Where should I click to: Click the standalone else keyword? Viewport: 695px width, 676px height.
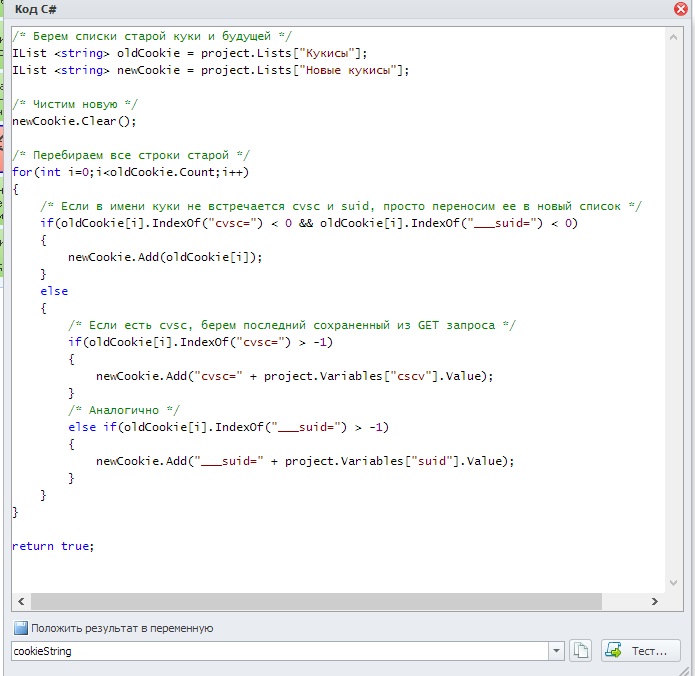[x=54, y=291]
